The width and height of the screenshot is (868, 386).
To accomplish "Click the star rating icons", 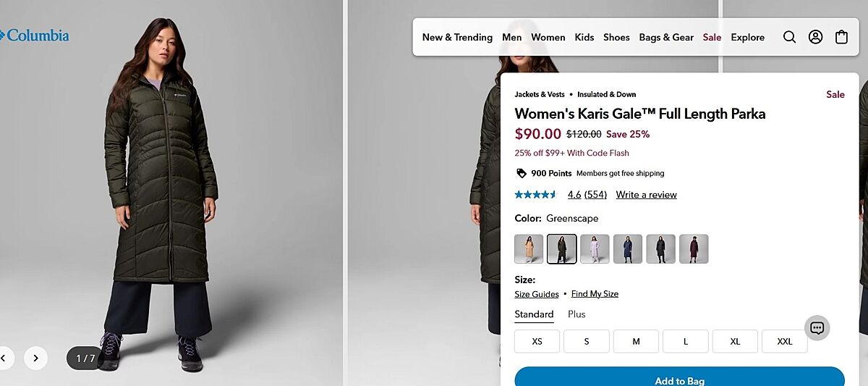I will 535,195.
